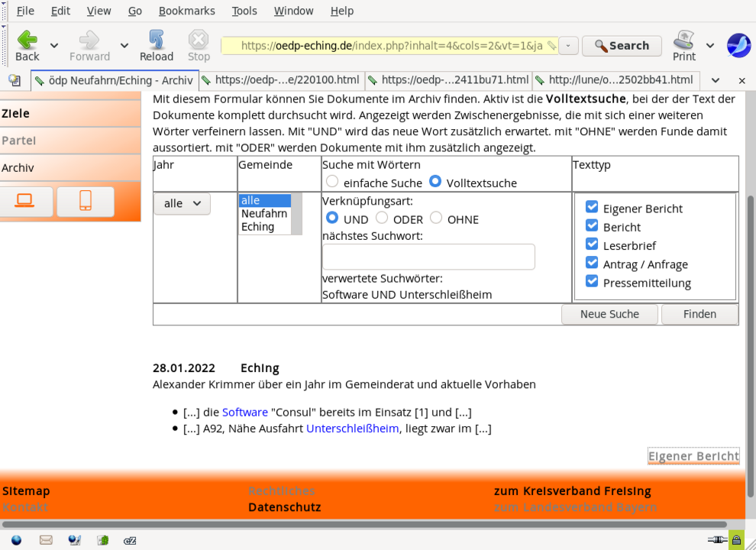Expand the URL bar history dropdown
Image resolution: width=756 pixels, height=550 pixels.
pyautogui.click(x=568, y=46)
